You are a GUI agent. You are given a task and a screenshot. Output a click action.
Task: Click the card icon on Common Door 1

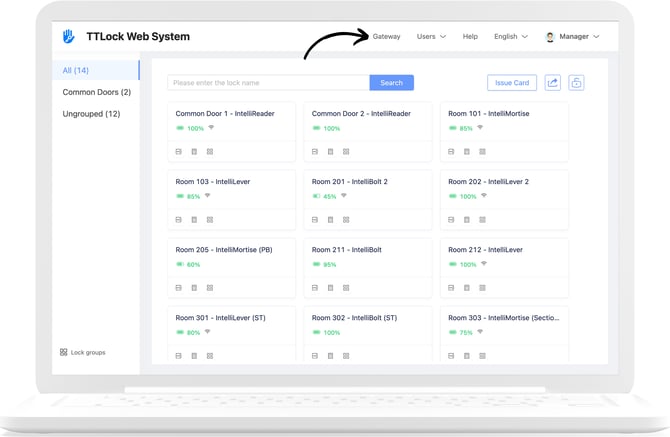[x=179, y=152]
